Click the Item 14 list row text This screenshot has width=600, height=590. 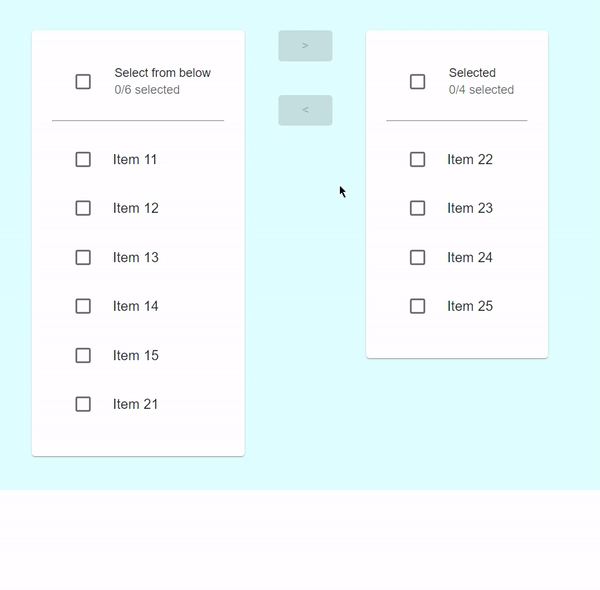[x=135, y=306]
